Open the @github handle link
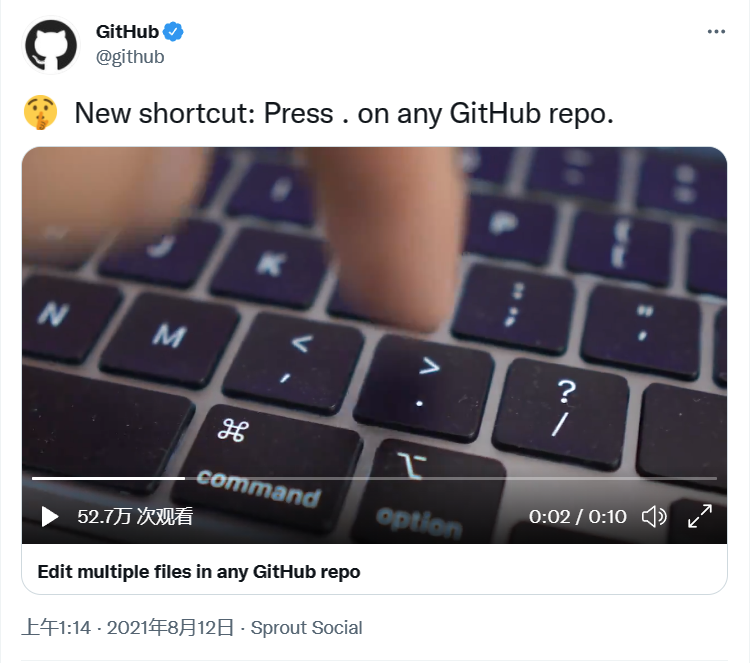This screenshot has width=750, height=663. pos(130,57)
